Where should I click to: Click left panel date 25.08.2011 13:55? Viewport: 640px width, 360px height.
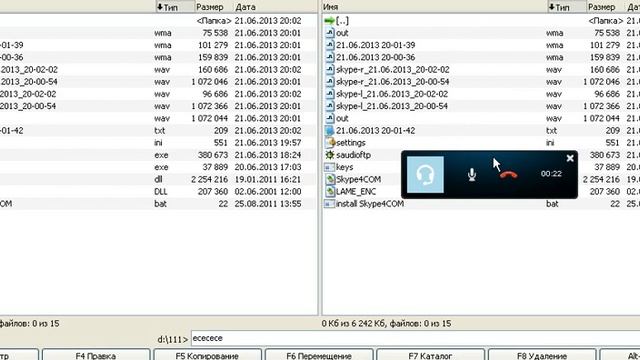(x=268, y=204)
